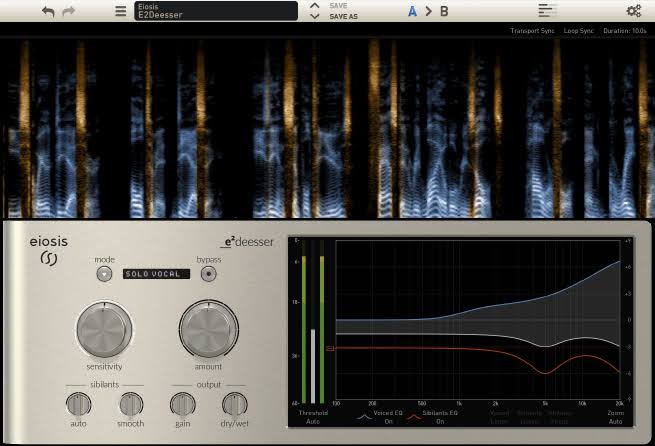Viewport: 655px width, 446px height.
Task: Load next preset with down arrow
Action: 315,16
